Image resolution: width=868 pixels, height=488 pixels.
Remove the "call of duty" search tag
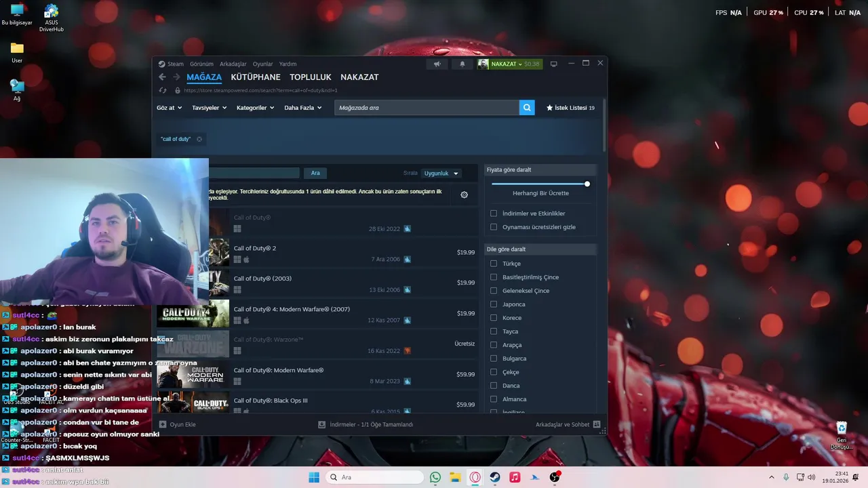(199, 139)
